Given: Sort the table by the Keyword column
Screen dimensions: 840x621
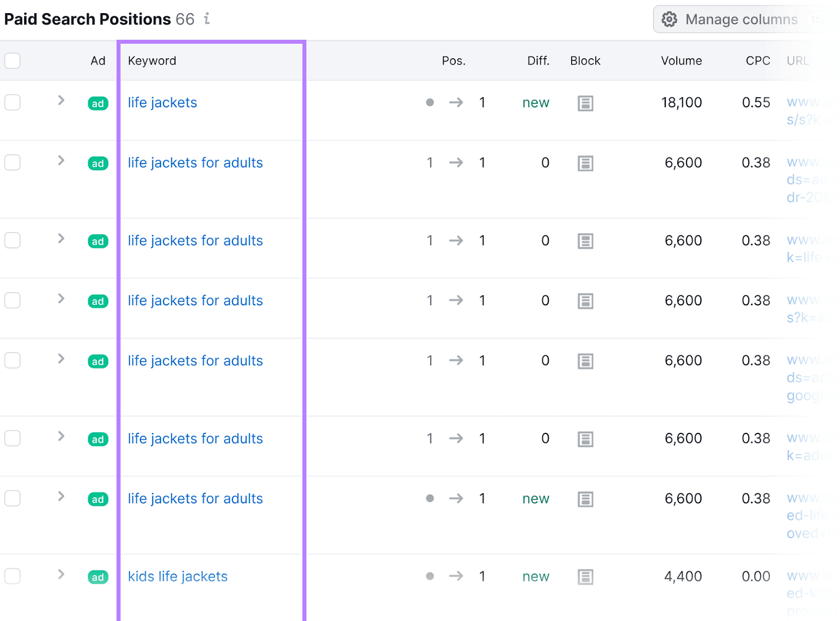Looking at the screenshot, I should [x=152, y=61].
